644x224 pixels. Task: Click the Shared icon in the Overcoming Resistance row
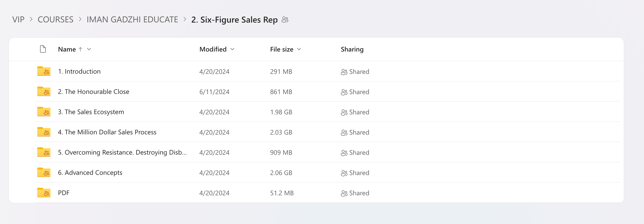tap(344, 153)
